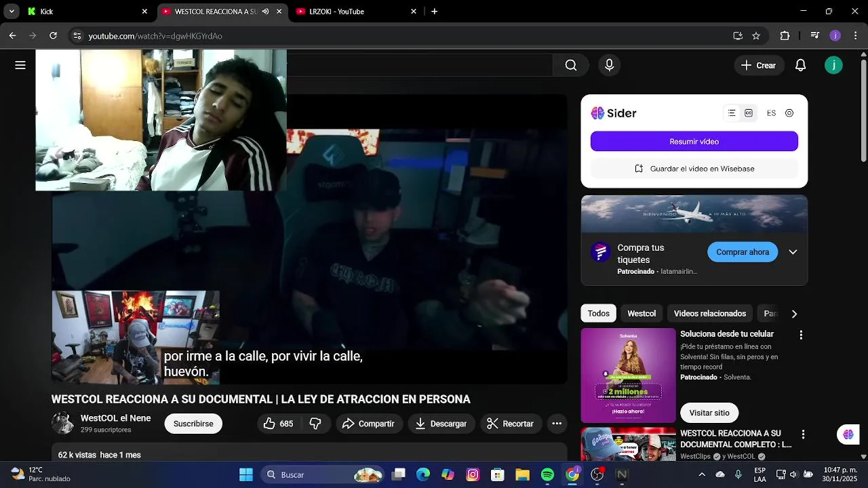This screenshot has height=488, width=868.
Task: Select the Westcol filter chip
Action: tap(642, 313)
